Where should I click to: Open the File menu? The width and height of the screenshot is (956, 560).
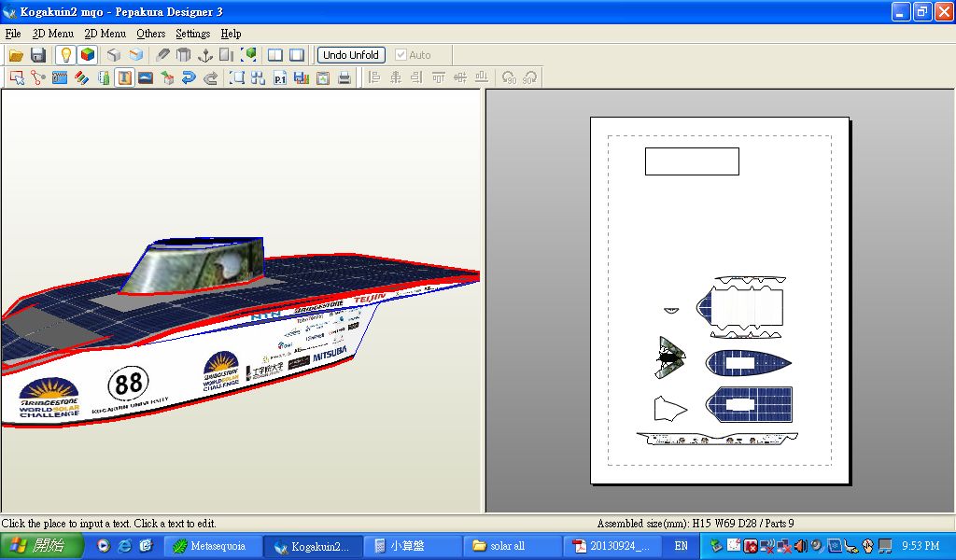coord(13,34)
